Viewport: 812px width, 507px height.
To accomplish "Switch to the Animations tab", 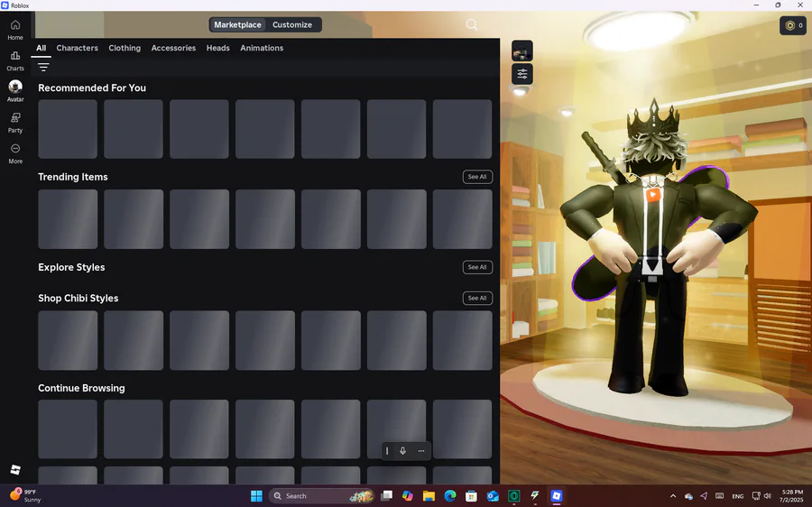I will pyautogui.click(x=262, y=48).
